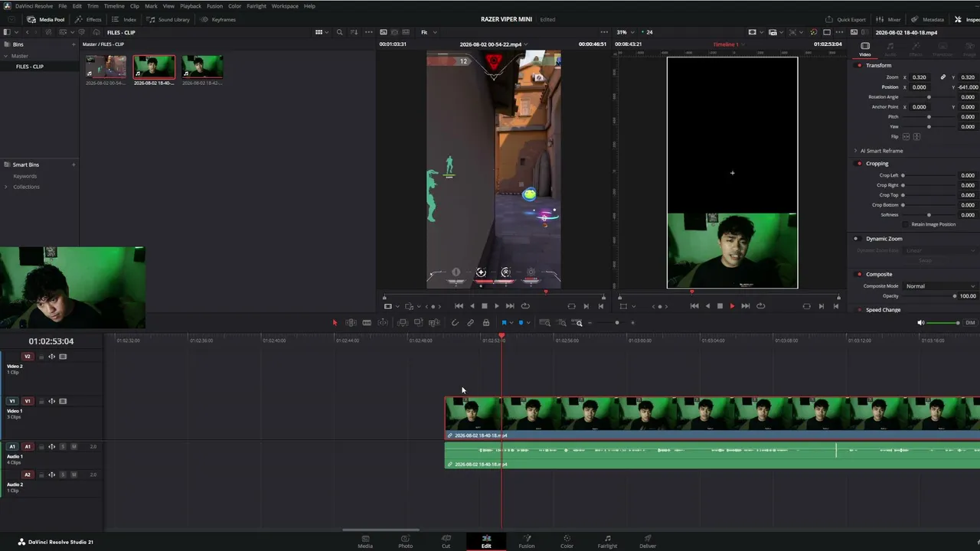980x551 pixels.
Task: Open the Timeline menu
Action: pos(114,6)
